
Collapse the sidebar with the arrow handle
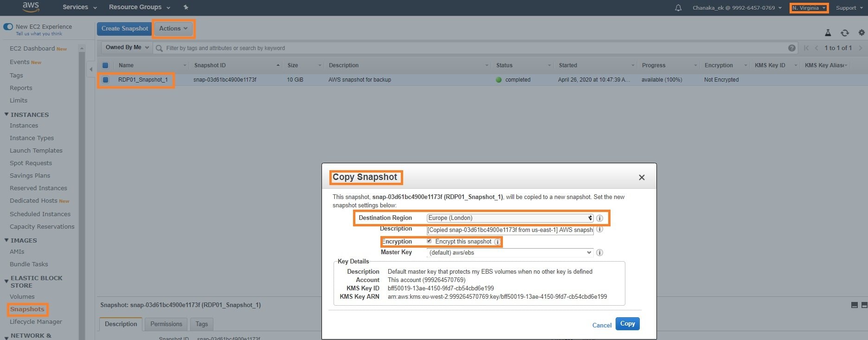pos(91,69)
